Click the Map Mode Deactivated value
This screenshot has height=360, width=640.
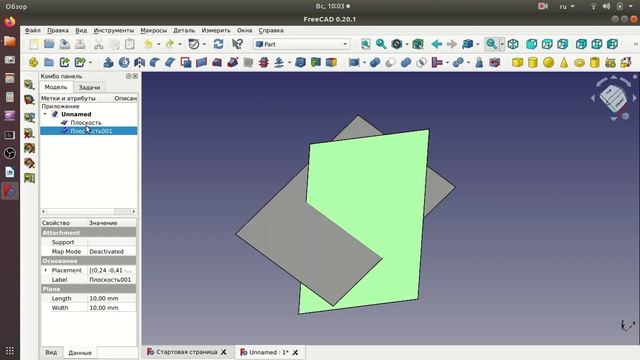click(x=112, y=251)
